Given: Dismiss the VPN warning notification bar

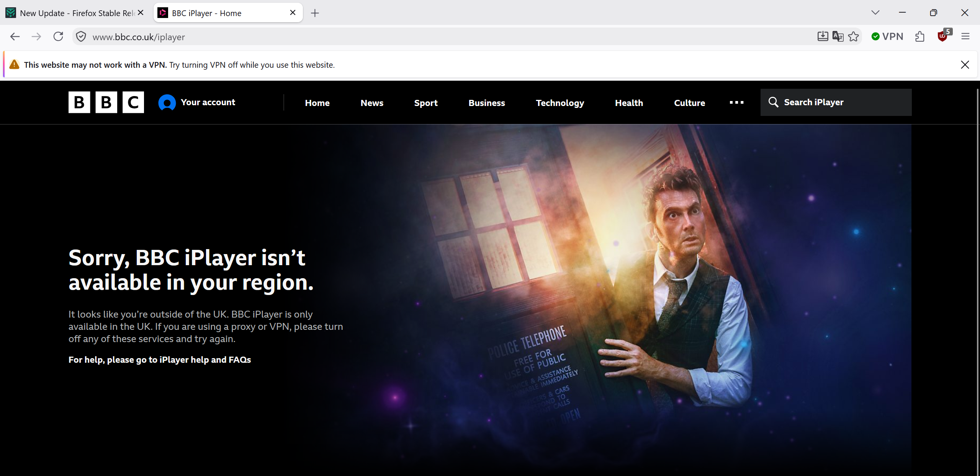Looking at the screenshot, I should 965,65.
